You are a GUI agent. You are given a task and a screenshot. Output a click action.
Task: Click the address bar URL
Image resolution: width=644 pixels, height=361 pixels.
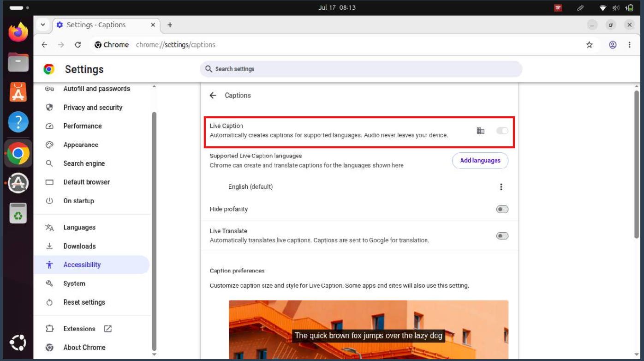[x=176, y=45]
